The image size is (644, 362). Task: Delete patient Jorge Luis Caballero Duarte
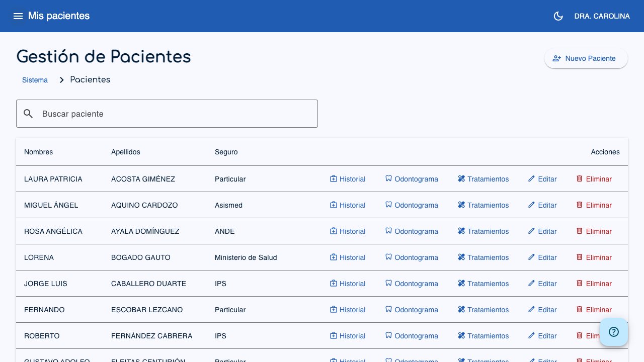[594, 284]
